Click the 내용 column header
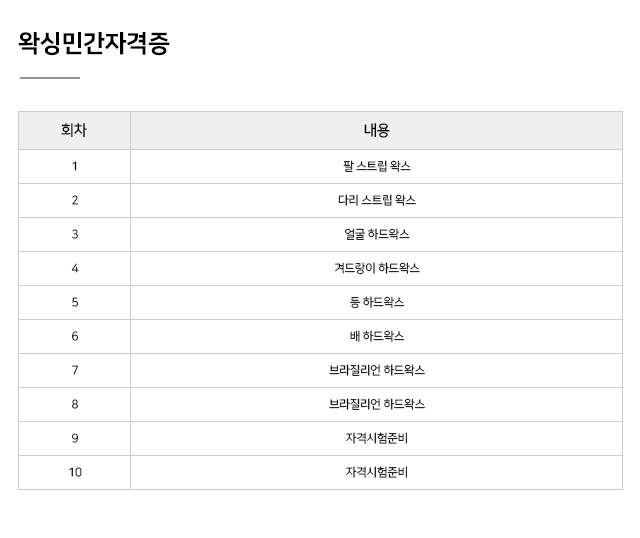640x538 pixels. click(376, 130)
